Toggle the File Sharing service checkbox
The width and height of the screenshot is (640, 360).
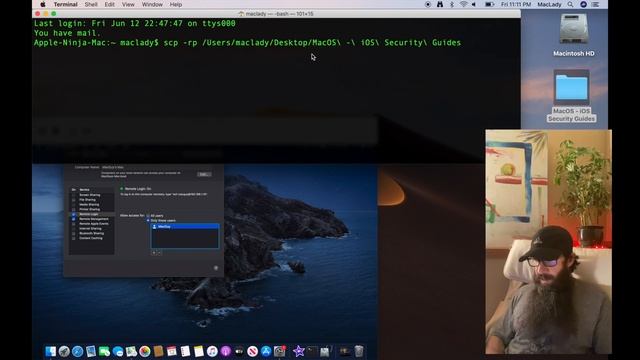pyautogui.click(x=73, y=200)
